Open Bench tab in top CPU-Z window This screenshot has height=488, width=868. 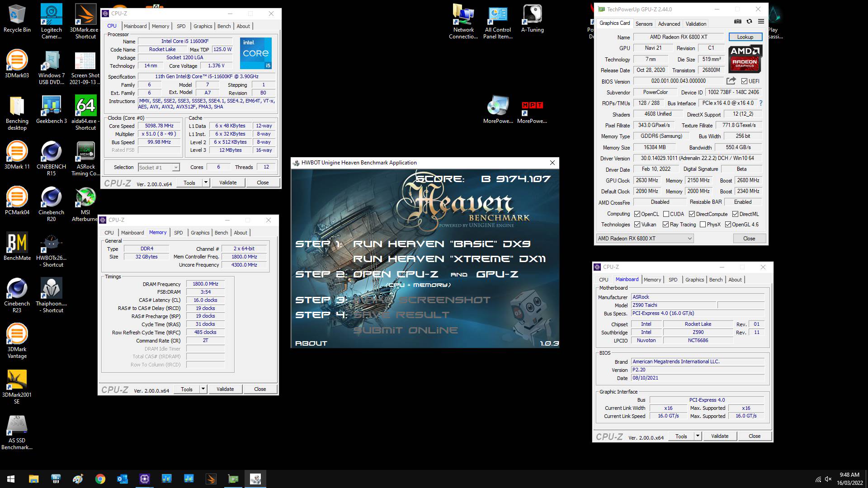(224, 26)
